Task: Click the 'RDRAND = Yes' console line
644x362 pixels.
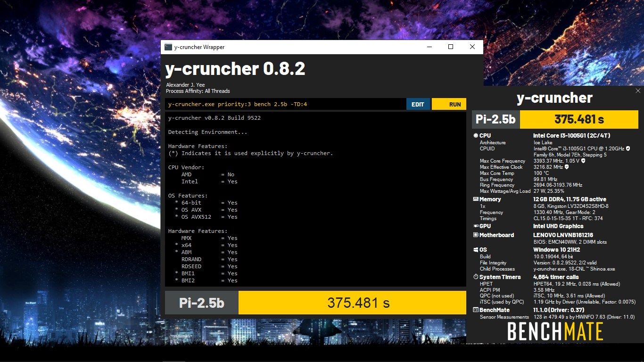Action: 209,259
